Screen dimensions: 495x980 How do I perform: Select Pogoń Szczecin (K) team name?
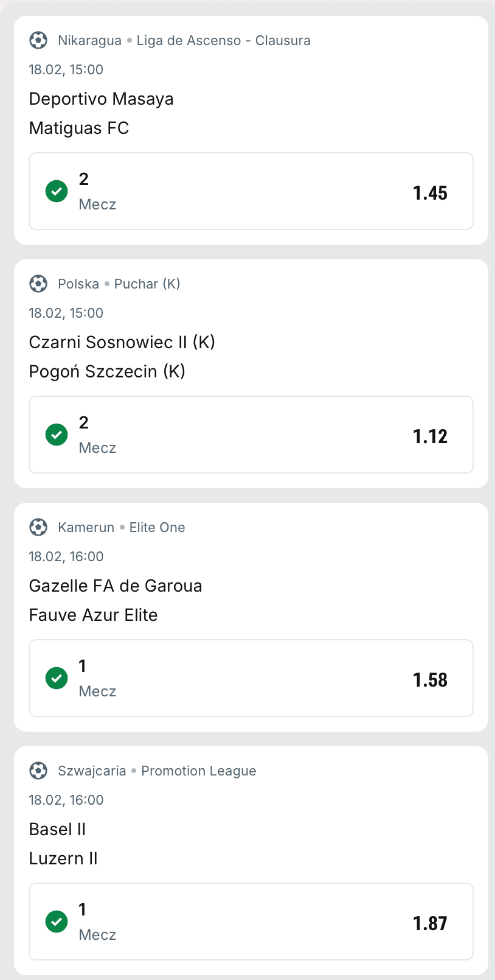107,371
